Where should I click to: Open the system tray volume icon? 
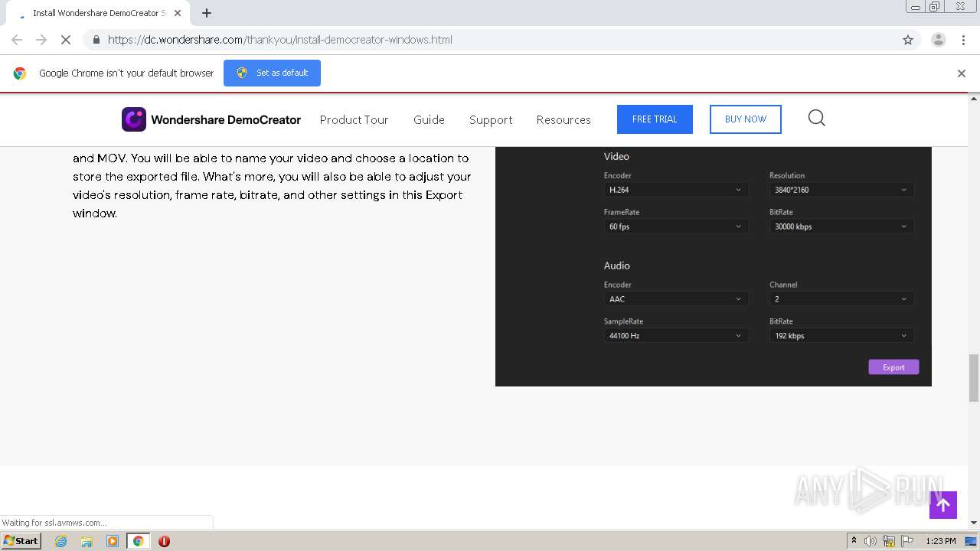coord(871,541)
